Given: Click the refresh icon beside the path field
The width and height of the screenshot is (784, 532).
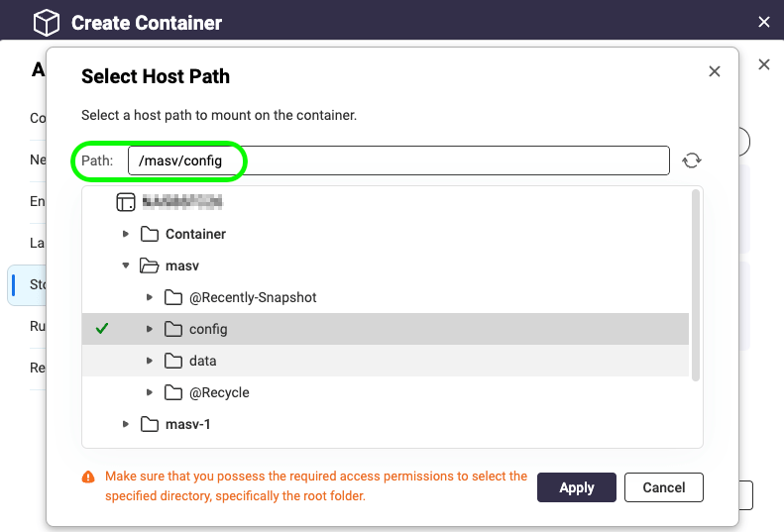Looking at the screenshot, I should point(692,160).
